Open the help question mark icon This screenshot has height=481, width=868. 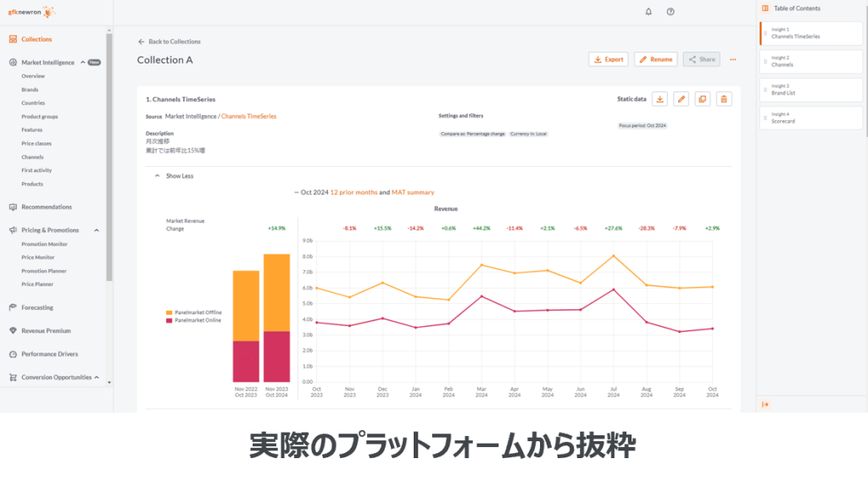click(x=670, y=12)
